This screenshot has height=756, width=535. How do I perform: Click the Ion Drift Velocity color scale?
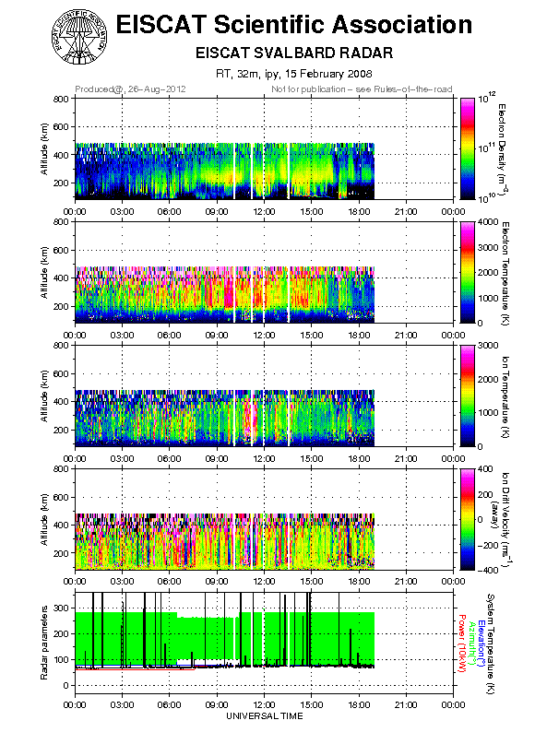pos(468,519)
